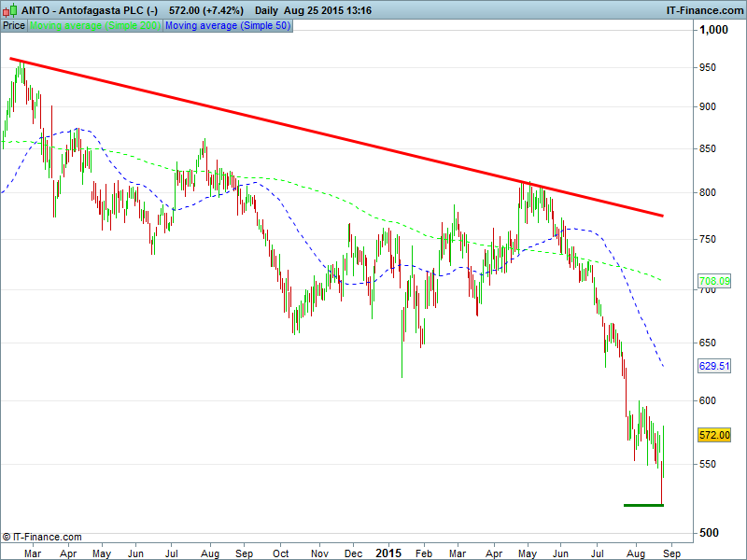The image size is (747, 560).
Task: Click the +7.42% change value in header
Action: (223, 10)
